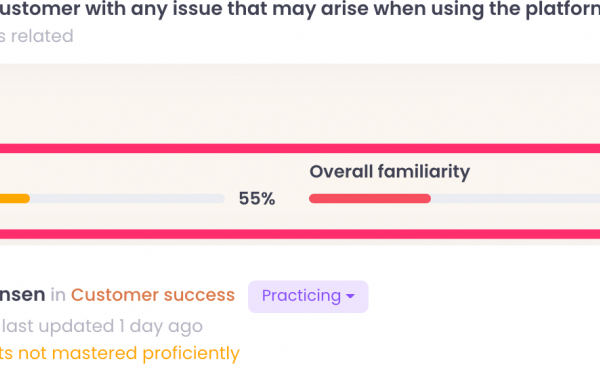The height and width of the screenshot is (374, 600).
Task: Click the caret arrow next to Practicing
Action: click(x=350, y=296)
